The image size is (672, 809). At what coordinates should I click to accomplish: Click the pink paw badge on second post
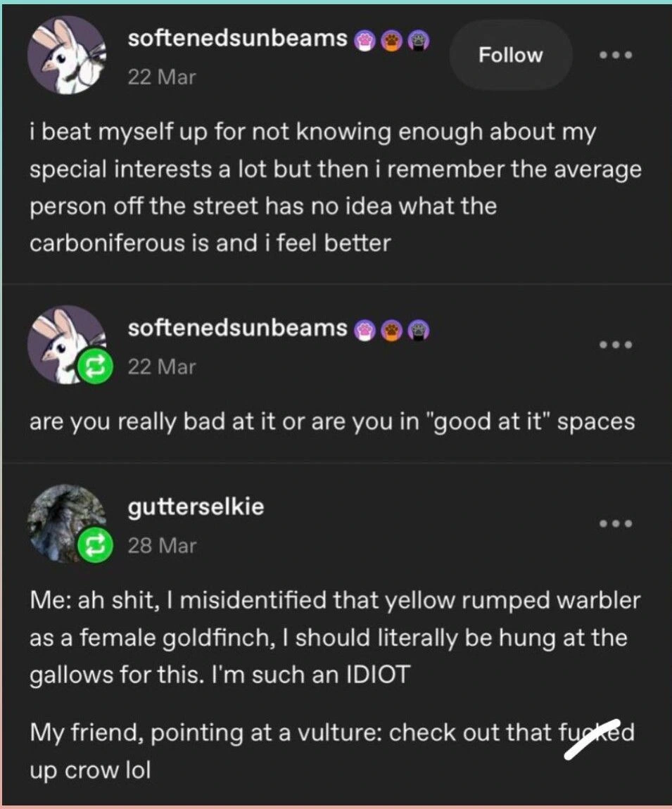pos(365,329)
